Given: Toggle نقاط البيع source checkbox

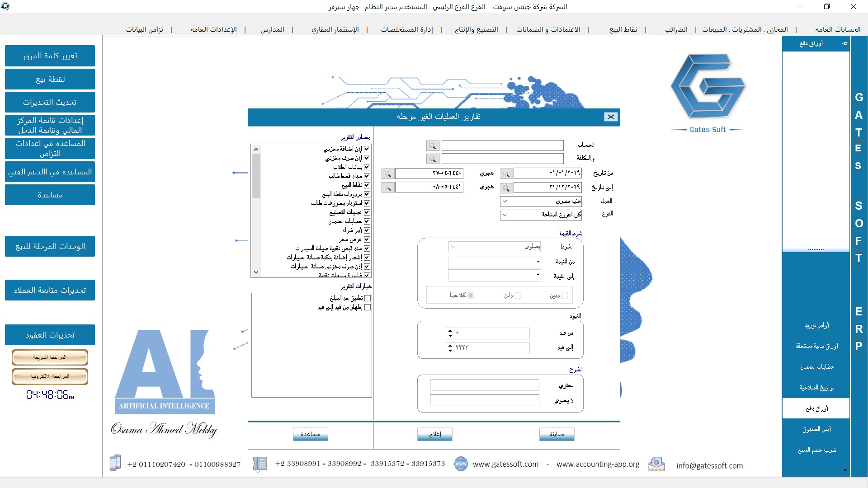Looking at the screenshot, I should [367, 185].
